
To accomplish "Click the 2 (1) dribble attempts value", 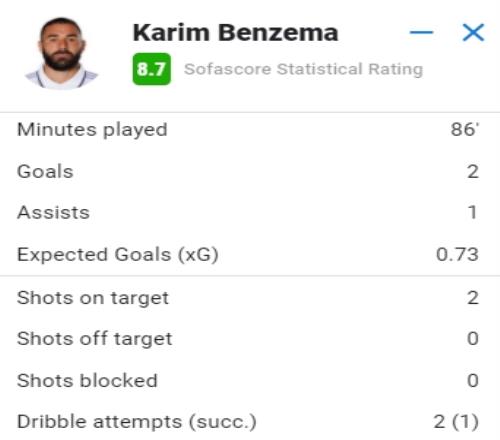I will pyautogui.click(x=456, y=422).
